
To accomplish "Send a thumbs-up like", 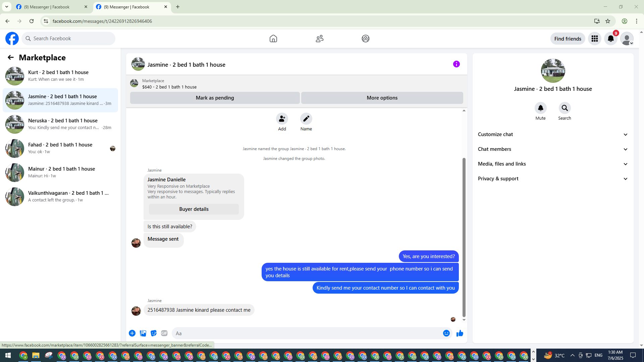I will click(460, 333).
